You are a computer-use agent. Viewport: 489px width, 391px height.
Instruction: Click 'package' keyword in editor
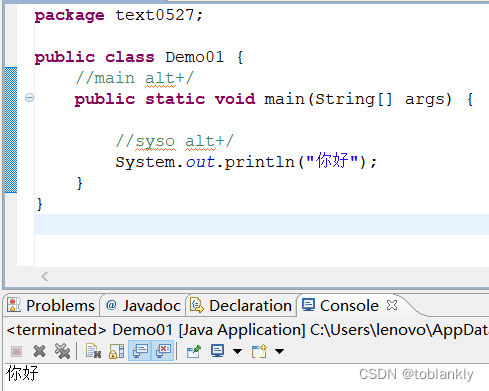click(x=69, y=15)
